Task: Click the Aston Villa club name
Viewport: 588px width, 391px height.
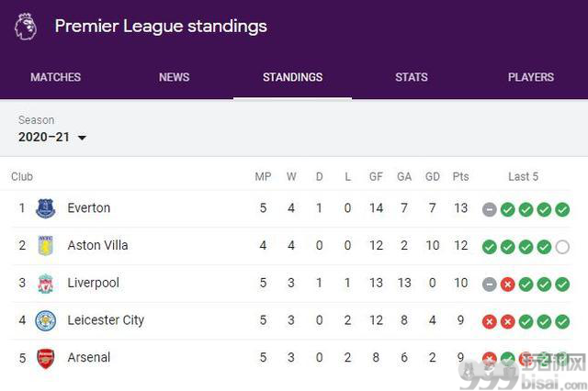Action: 97,245
